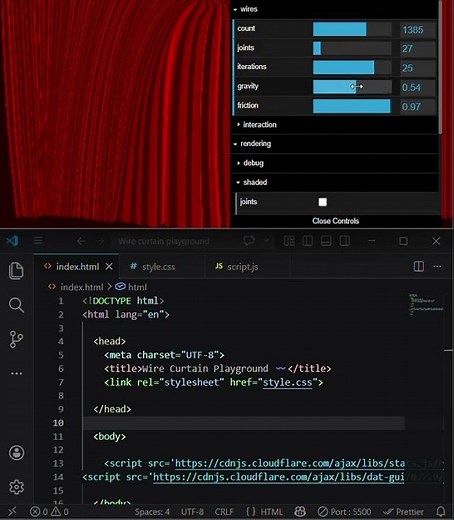This screenshot has height=520, width=454.
Task: Show additional views via three dots in activity bar
Action: (16, 373)
